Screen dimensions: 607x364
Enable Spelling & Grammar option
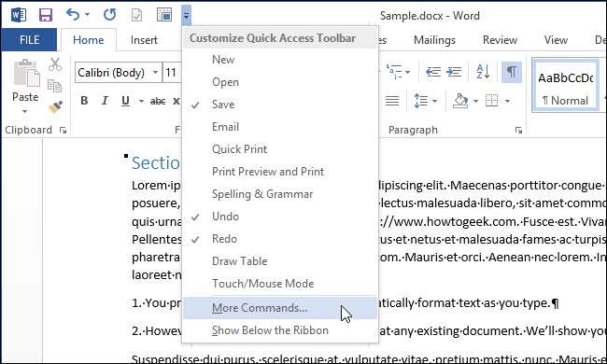click(x=280, y=194)
